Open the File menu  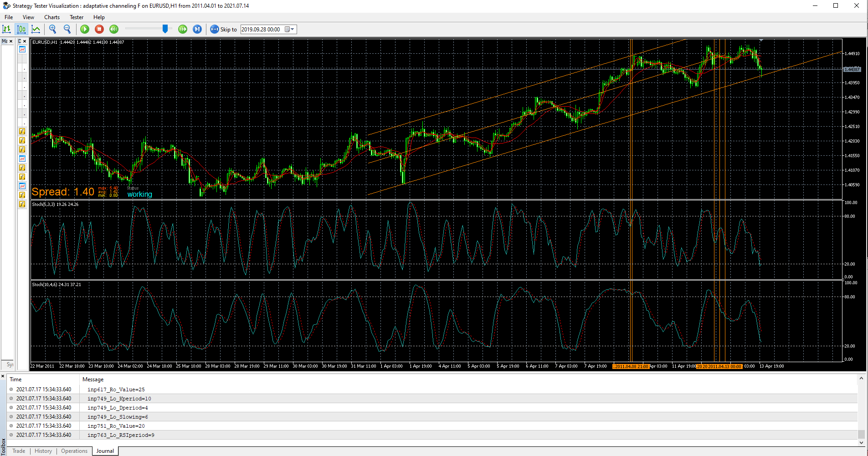[x=9, y=17]
